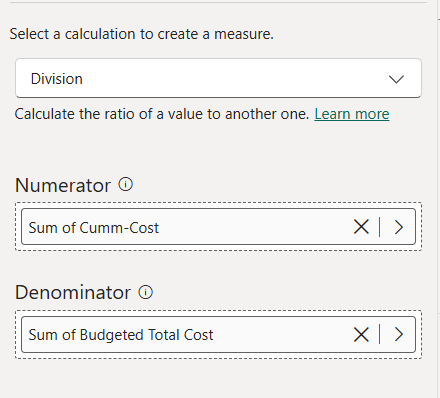440x398 pixels.
Task: Click the dashed Denominator drop zone border
Action: (x=218, y=311)
